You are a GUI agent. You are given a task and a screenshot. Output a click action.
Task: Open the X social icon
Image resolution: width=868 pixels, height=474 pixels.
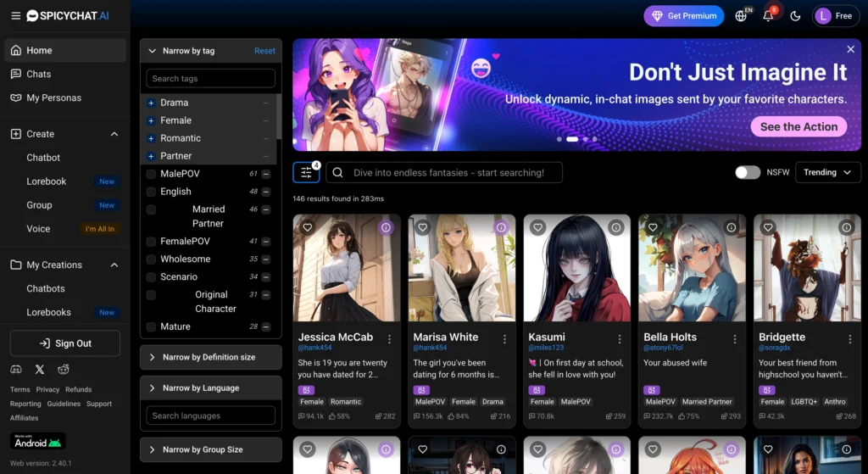(x=40, y=370)
